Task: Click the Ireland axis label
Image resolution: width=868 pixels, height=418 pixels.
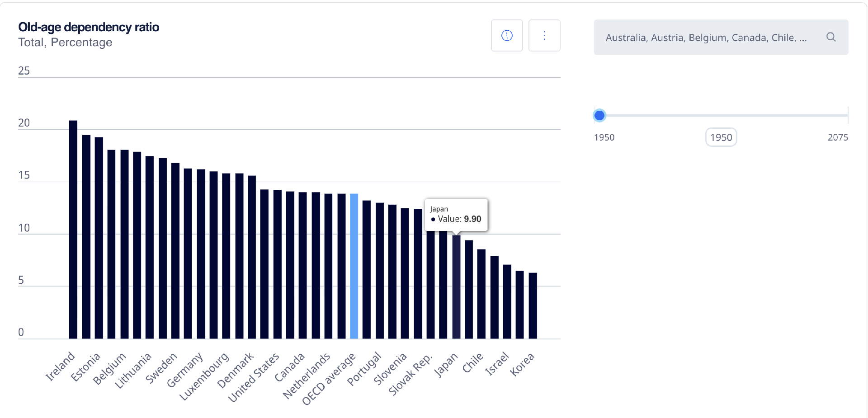Action: click(x=61, y=366)
